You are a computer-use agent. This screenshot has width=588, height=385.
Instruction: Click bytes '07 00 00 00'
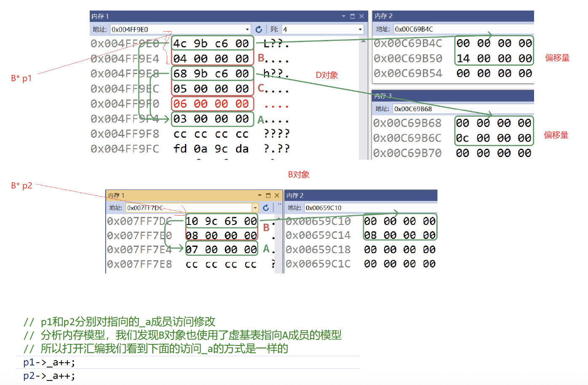pos(222,249)
